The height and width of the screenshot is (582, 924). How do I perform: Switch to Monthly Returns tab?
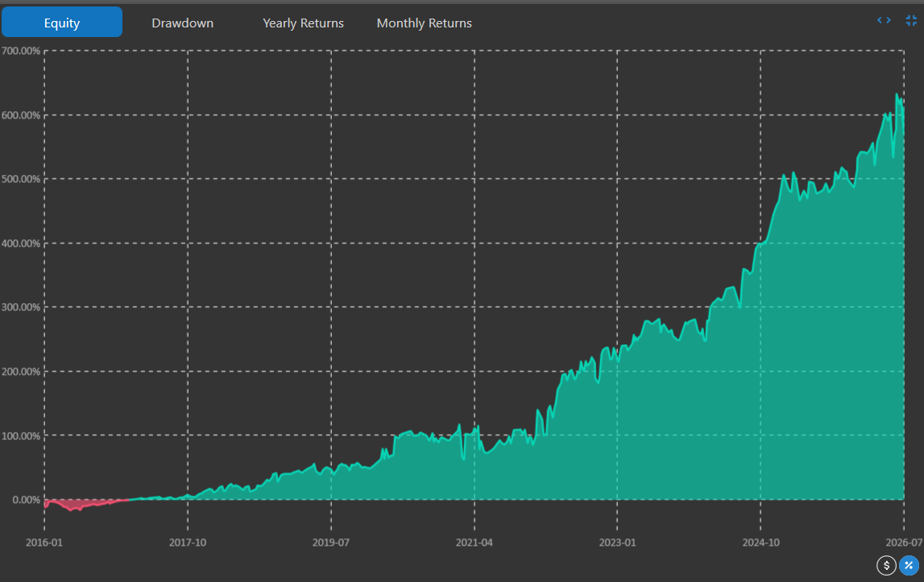425,23
